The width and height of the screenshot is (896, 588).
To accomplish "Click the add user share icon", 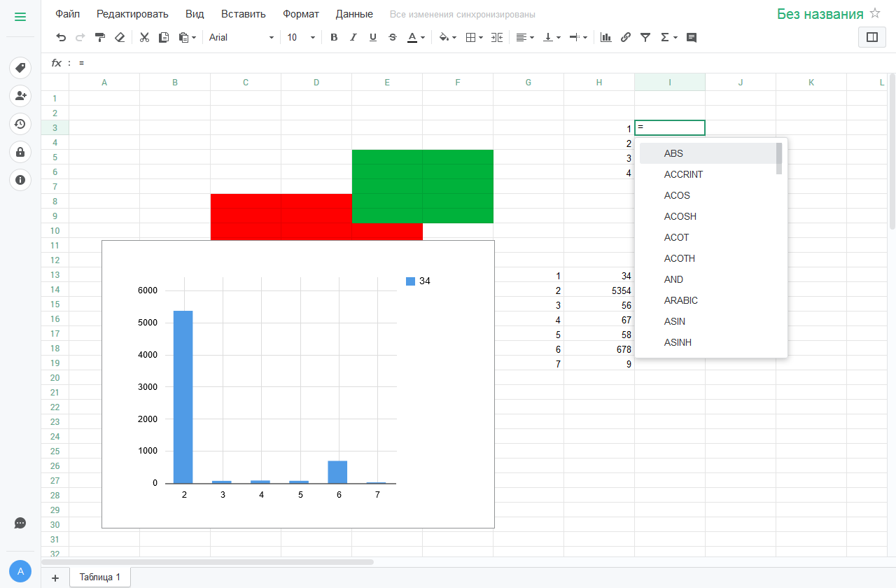I will click(x=20, y=96).
